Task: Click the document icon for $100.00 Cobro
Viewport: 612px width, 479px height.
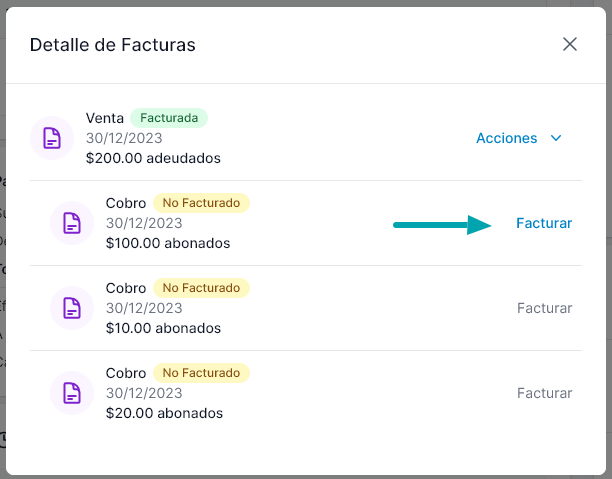Action: (71, 223)
